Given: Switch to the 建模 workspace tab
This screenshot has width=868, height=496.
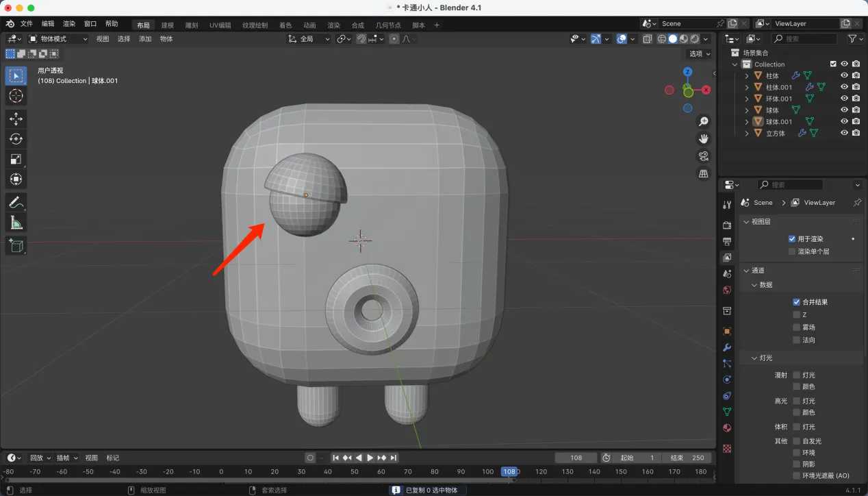Looking at the screenshot, I should 167,25.
